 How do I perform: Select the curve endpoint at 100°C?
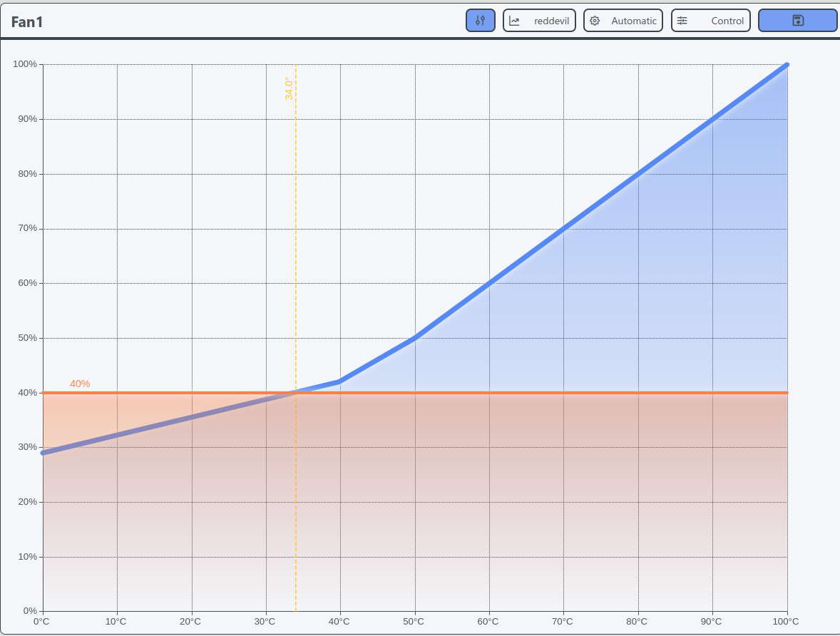pyautogui.click(x=787, y=65)
